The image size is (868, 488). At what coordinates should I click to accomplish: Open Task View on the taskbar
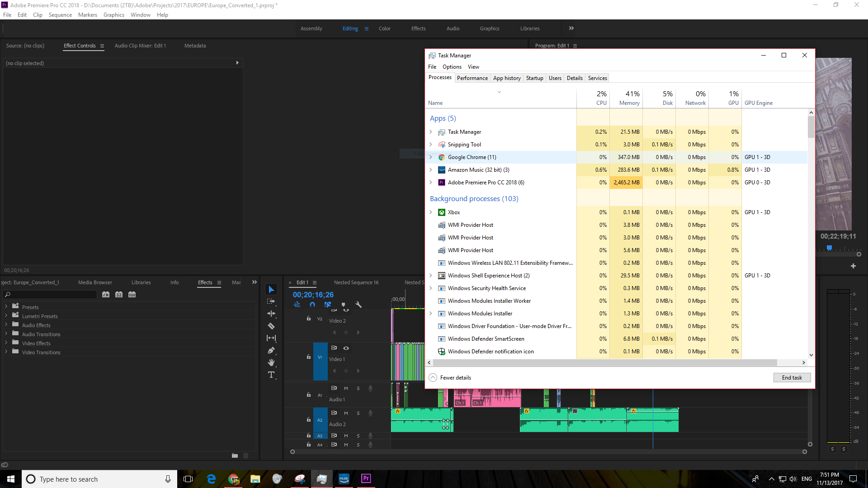click(188, 479)
